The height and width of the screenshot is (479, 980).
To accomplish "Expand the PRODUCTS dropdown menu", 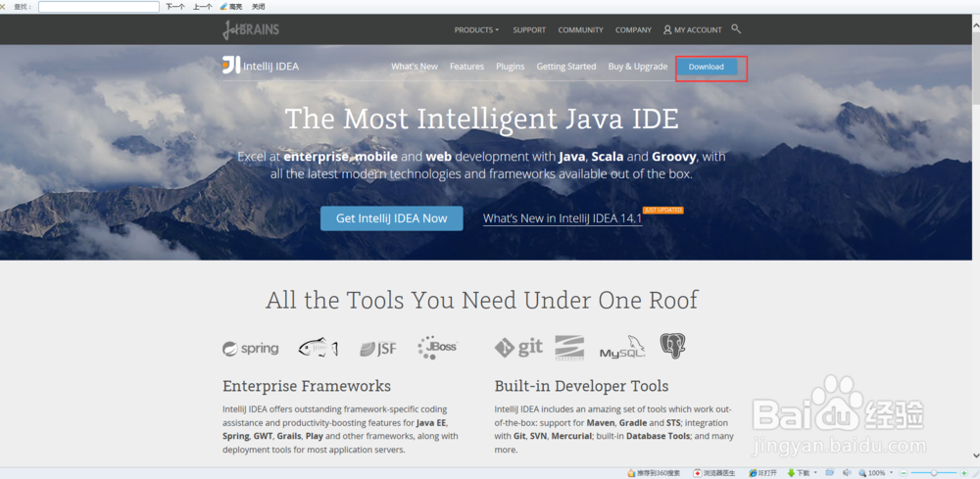I will pyautogui.click(x=477, y=30).
